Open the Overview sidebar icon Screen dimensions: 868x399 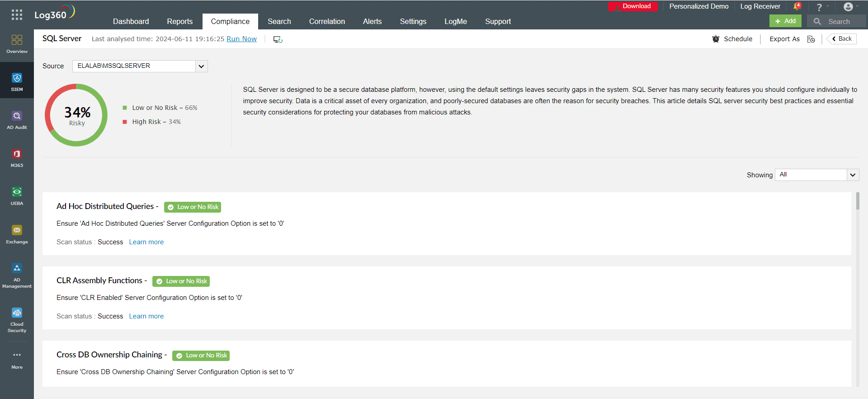pyautogui.click(x=17, y=44)
